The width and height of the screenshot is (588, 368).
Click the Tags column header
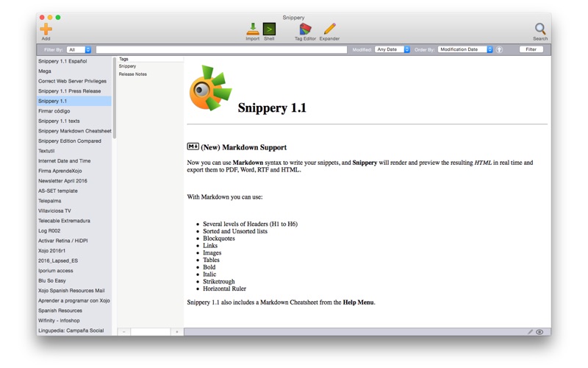151,59
